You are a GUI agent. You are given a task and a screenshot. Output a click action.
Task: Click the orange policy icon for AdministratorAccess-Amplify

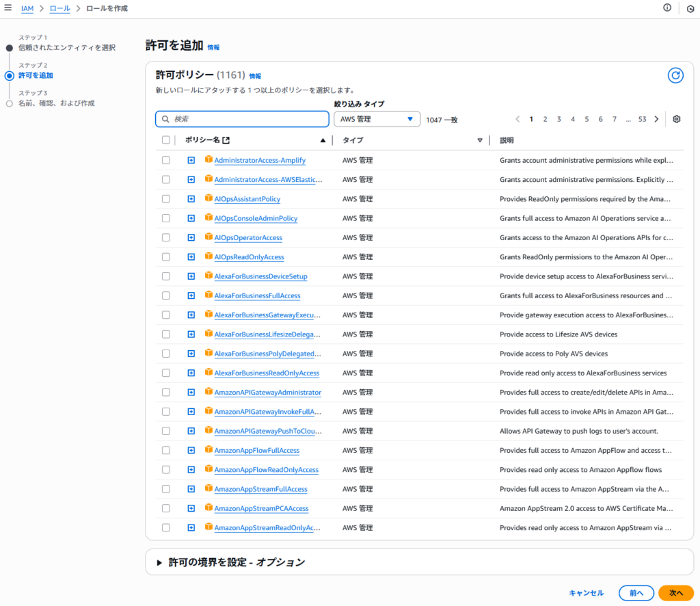208,159
